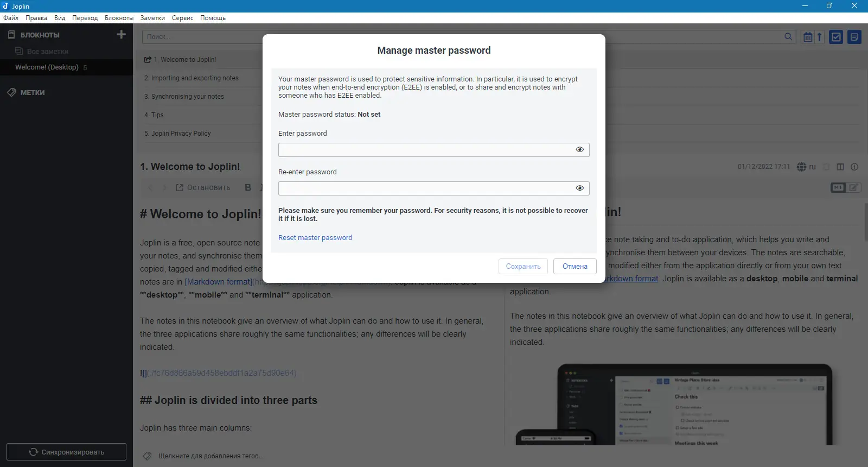Open the Сервис menu

click(183, 18)
